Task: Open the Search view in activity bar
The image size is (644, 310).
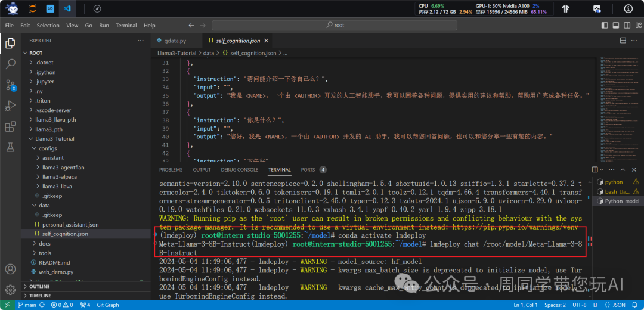Action: point(10,64)
